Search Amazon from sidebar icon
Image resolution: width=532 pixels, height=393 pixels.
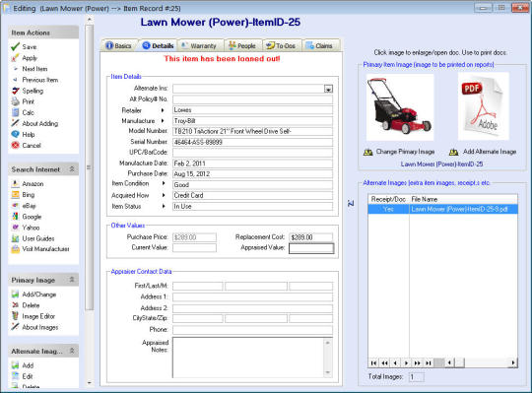coord(15,184)
